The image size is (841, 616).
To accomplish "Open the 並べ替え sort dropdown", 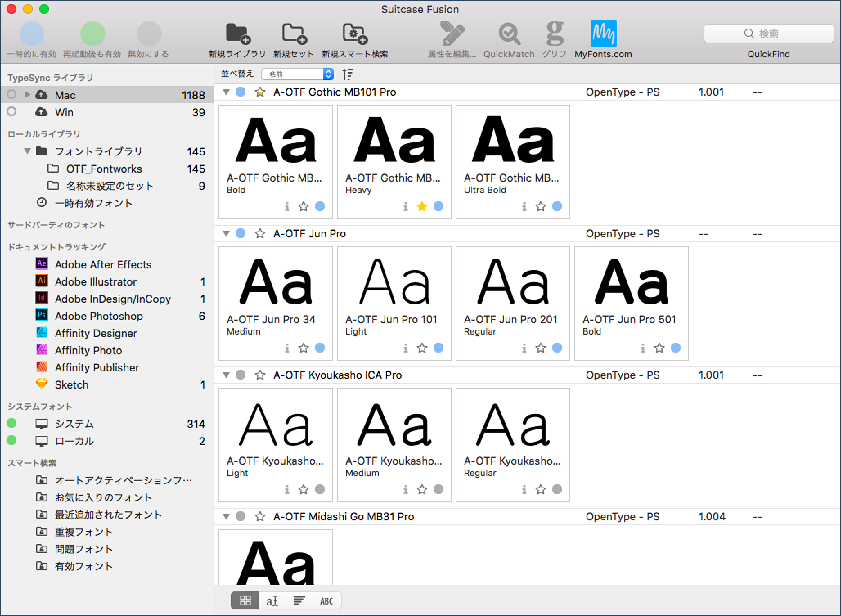I will pyautogui.click(x=297, y=74).
